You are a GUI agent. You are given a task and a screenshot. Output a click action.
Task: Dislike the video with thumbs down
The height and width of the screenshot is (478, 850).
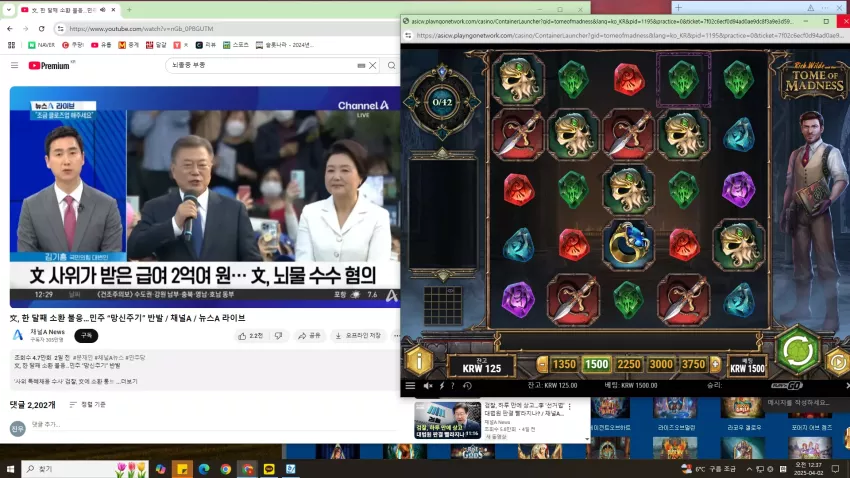point(279,335)
